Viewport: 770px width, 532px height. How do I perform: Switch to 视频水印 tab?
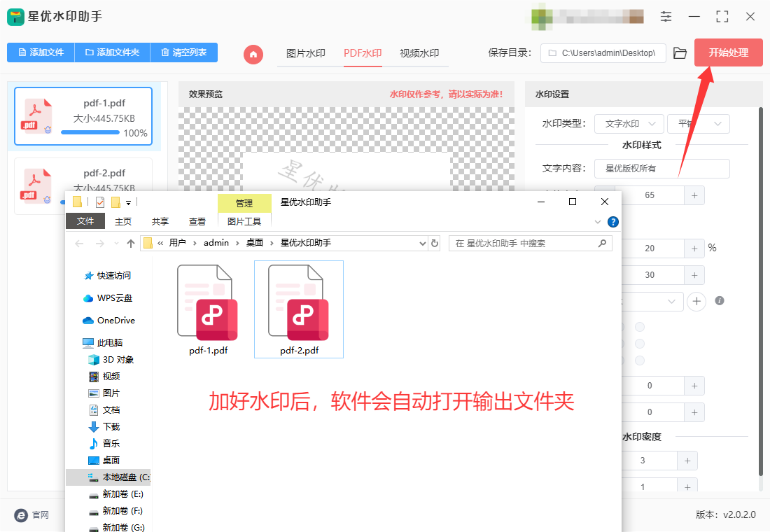click(419, 53)
